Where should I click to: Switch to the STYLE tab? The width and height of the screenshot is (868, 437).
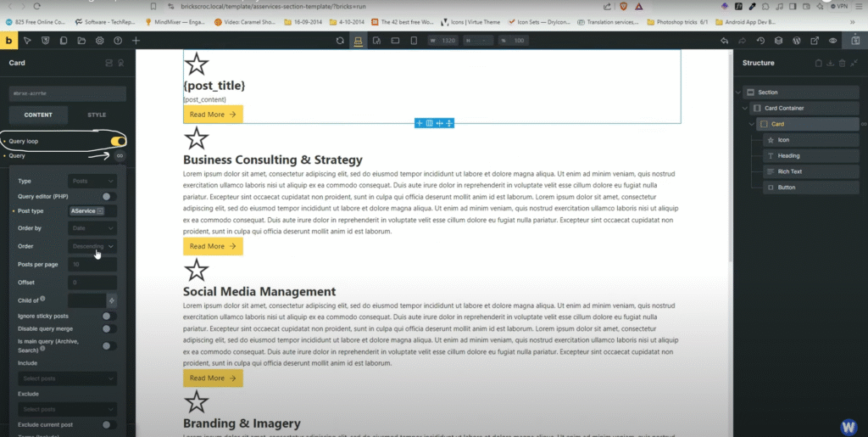tap(97, 115)
